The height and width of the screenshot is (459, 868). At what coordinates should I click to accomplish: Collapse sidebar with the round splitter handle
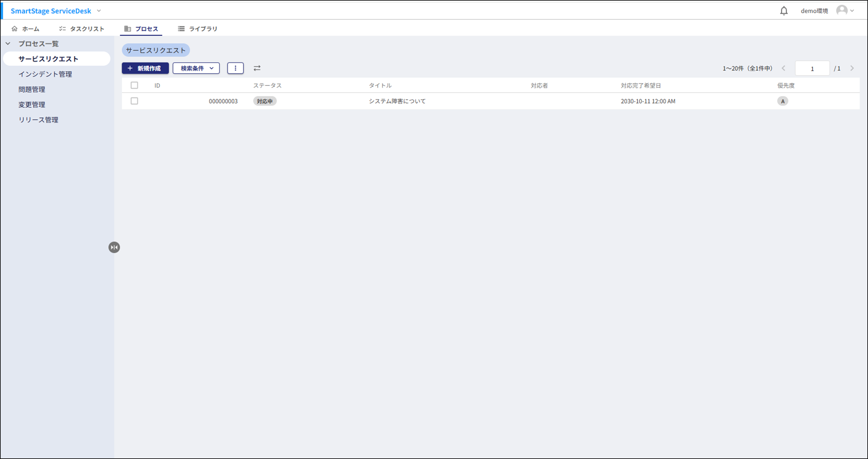114,248
